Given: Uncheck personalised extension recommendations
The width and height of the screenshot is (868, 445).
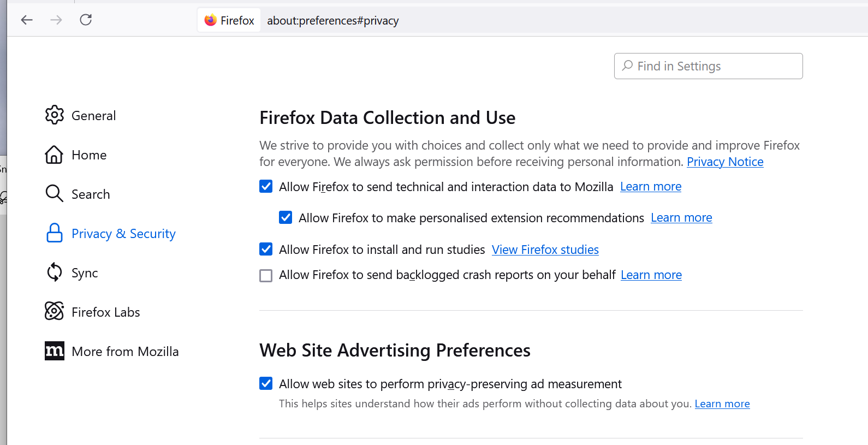Looking at the screenshot, I should point(286,218).
